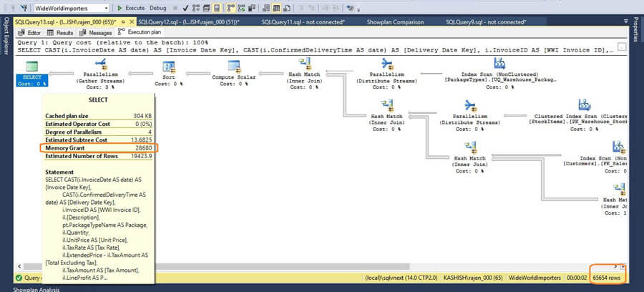
Task: Click the SELECT operator node icon
Action: click(x=31, y=67)
